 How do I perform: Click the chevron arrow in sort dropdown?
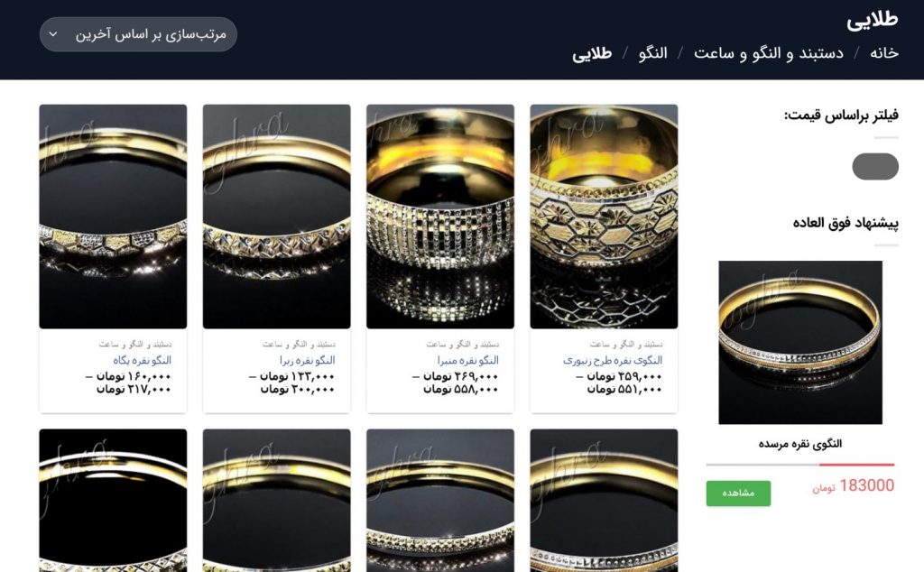53,34
